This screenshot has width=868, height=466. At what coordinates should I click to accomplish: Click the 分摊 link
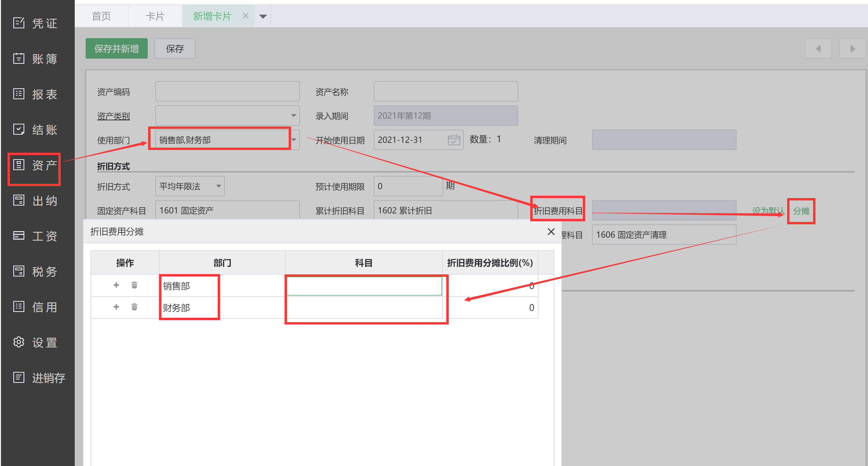click(801, 211)
